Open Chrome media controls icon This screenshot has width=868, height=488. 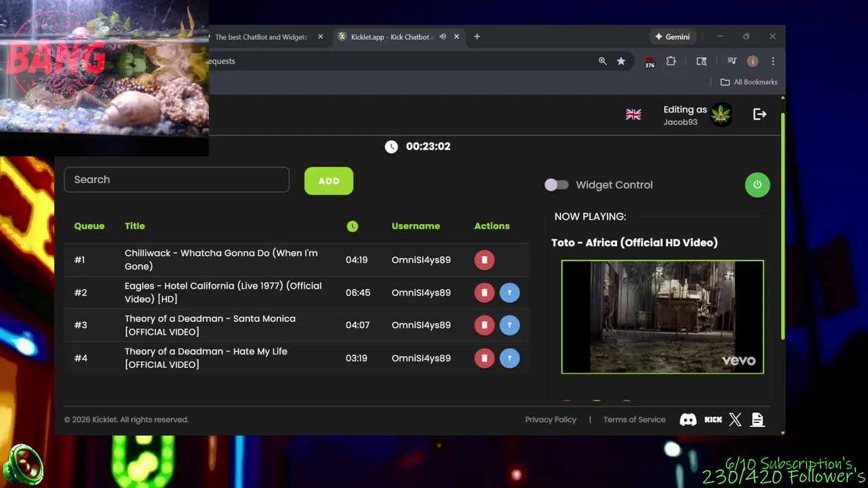click(732, 61)
